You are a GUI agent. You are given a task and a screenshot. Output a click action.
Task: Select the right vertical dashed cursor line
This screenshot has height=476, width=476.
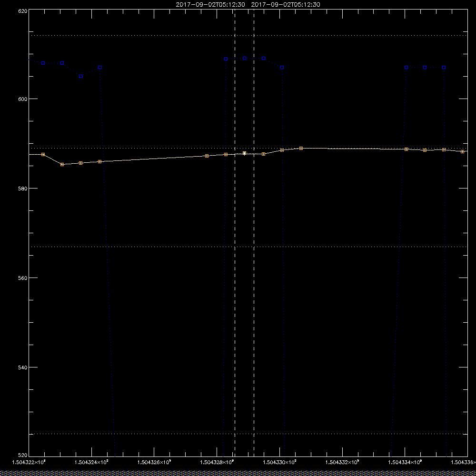click(x=254, y=232)
